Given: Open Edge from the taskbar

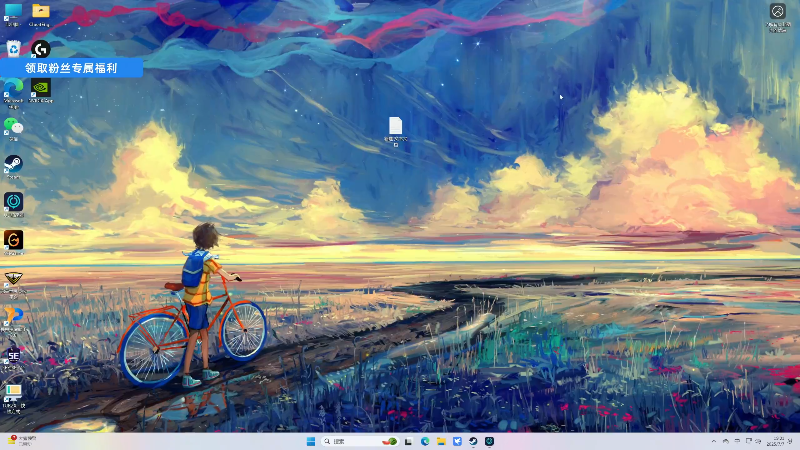Looking at the screenshot, I should point(425,441).
